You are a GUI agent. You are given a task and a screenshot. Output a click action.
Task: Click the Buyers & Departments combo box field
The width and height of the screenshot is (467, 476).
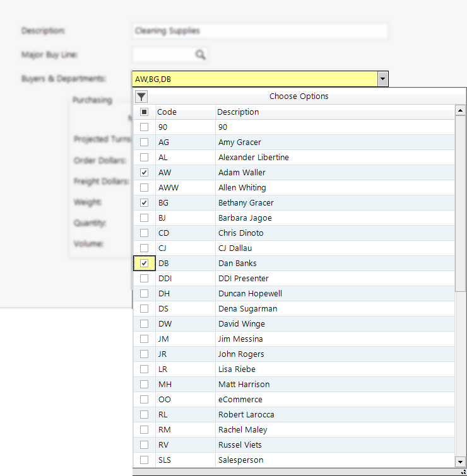point(254,79)
